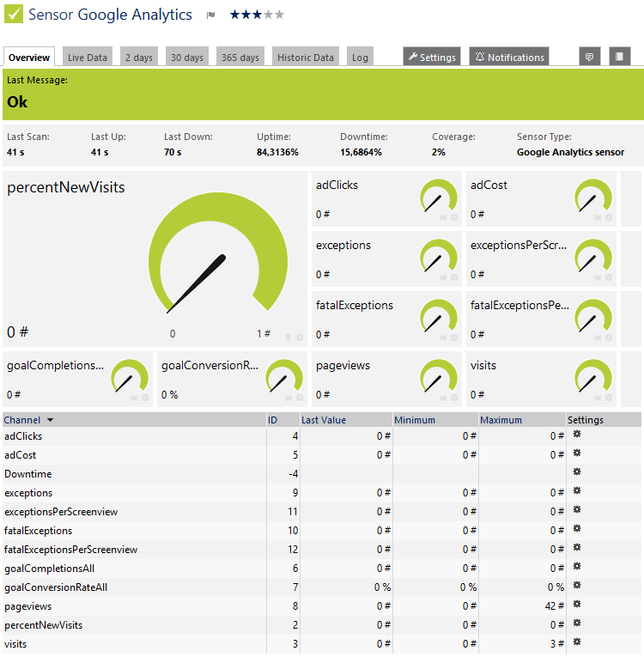
Task: Open the 365 days tab
Action: pos(240,57)
